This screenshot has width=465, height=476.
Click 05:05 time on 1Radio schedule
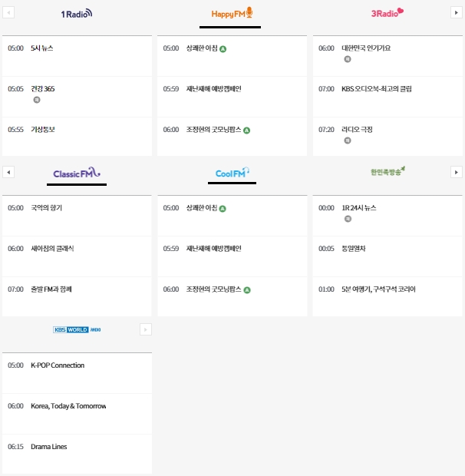(15, 89)
